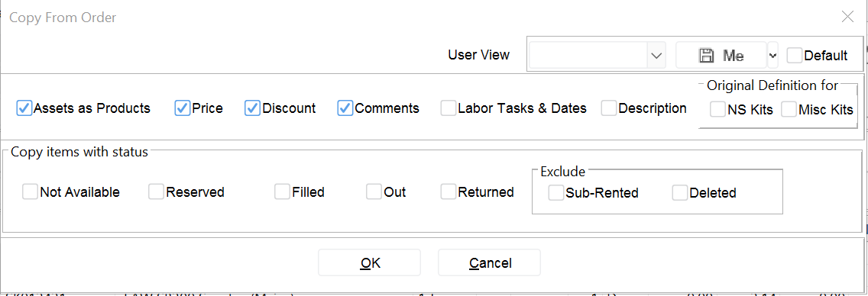This screenshot has width=868, height=296.
Task: Expand the arrow next to Me button
Action: (x=772, y=55)
